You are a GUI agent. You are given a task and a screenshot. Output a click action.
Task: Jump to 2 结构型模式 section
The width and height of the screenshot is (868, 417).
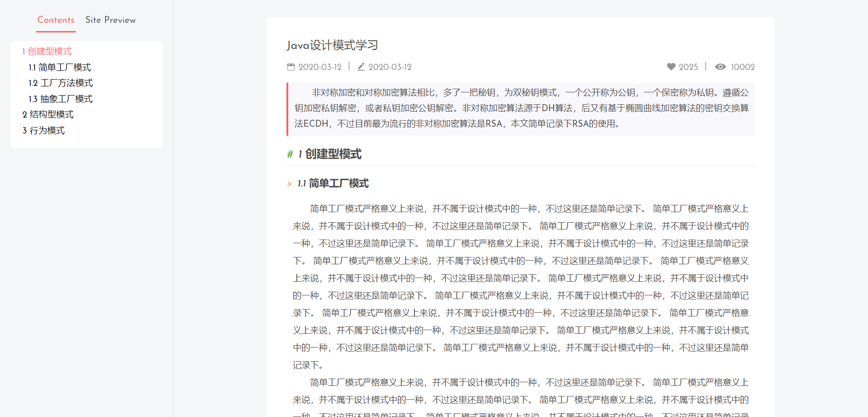48,114
